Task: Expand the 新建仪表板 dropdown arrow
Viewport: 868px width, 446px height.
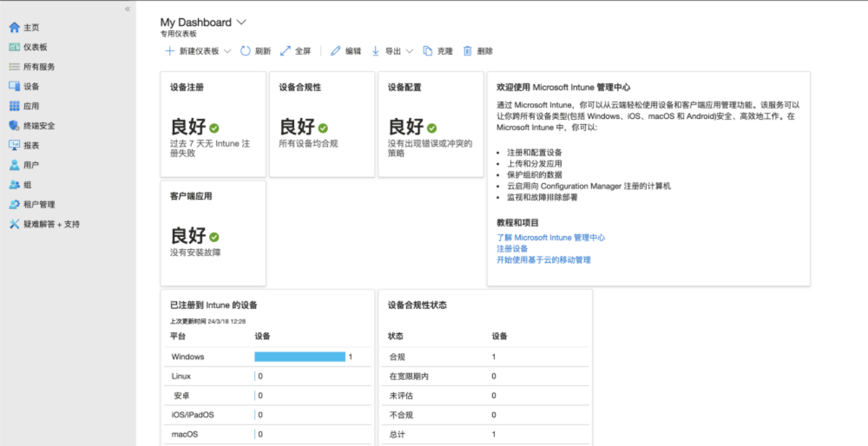Action: pos(227,51)
